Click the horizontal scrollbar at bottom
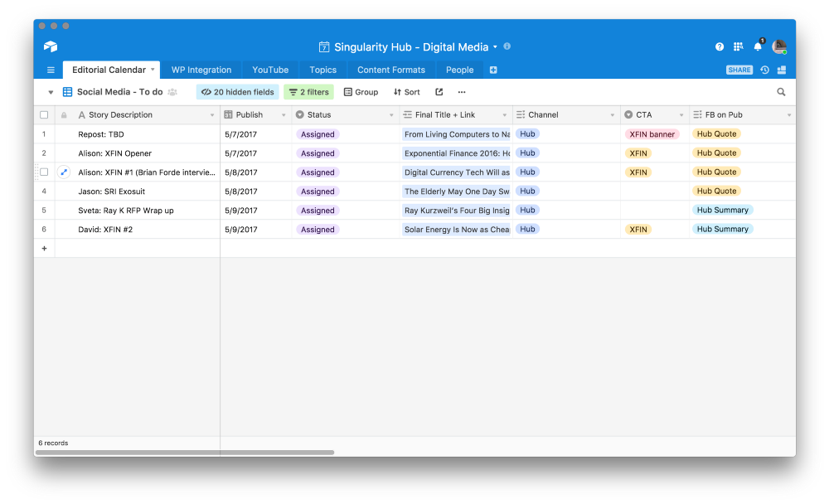This screenshot has height=504, width=829. (185, 453)
